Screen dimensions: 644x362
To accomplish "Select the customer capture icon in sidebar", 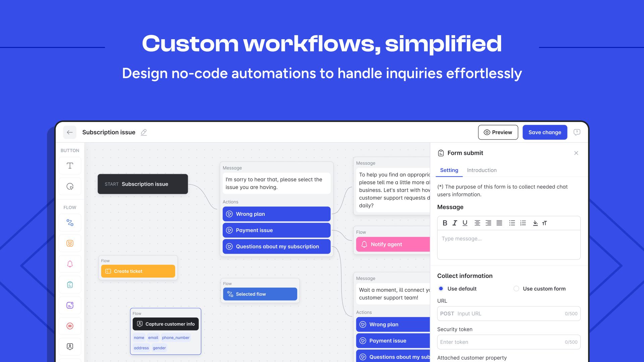I will click(69, 346).
